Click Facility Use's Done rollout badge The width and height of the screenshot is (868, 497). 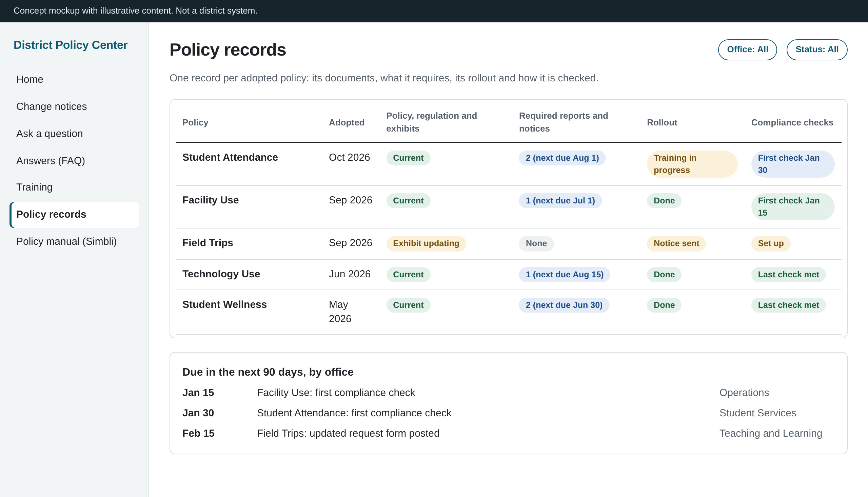(664, 201)
